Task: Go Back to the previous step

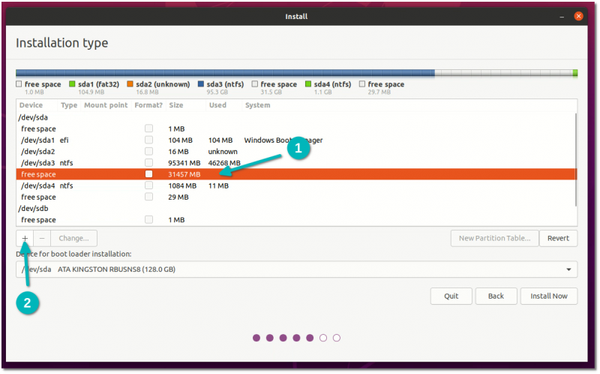Action: click(x=496, y=296)
